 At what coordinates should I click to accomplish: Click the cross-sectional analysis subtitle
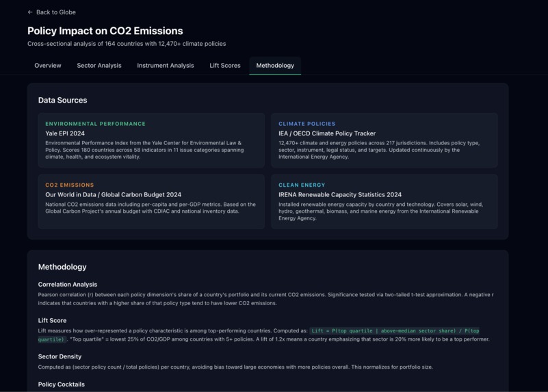click(127, 44)
